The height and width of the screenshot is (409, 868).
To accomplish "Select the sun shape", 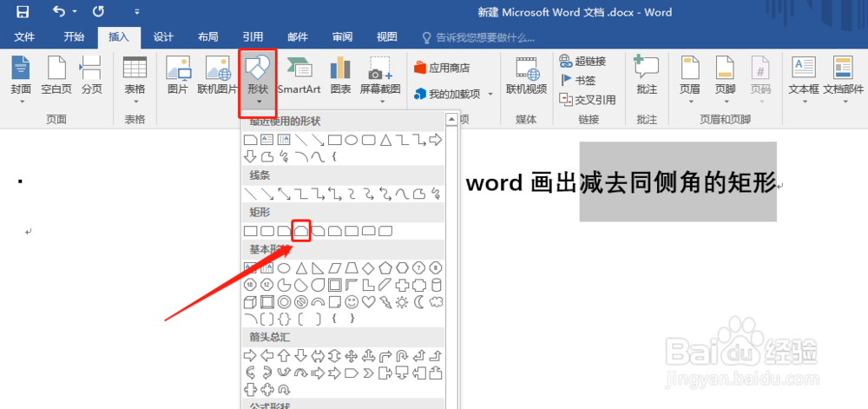I will pos(402,302).
